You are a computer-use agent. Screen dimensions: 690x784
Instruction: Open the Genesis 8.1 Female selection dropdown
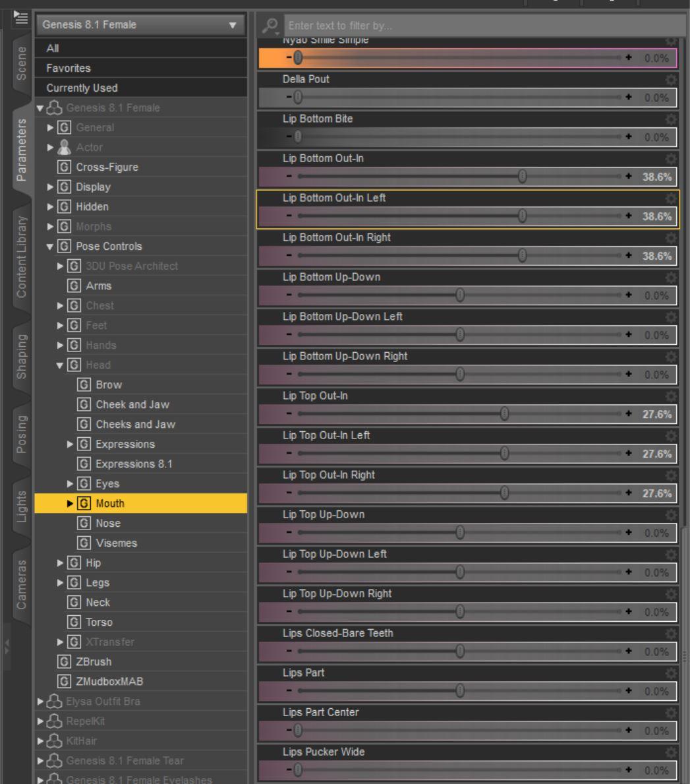tap(141, 24)
